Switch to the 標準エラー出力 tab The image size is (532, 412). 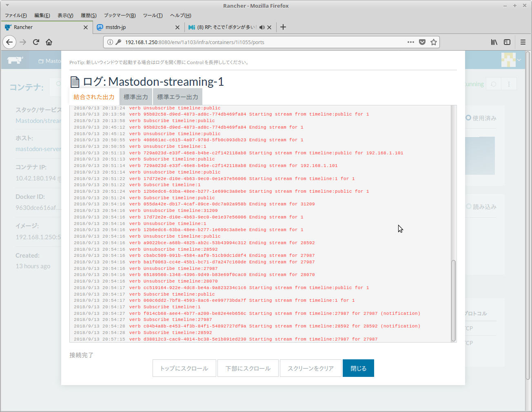click(177, 97)
